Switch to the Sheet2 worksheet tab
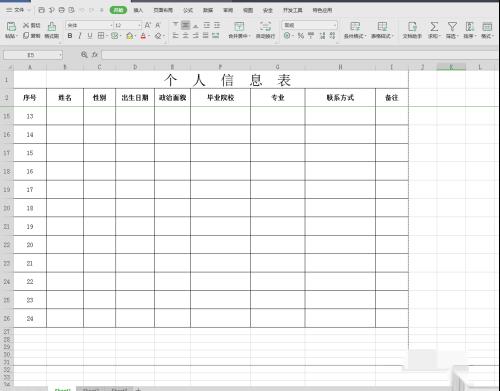Viewport: 500px width, 391px height. point(91,389)
